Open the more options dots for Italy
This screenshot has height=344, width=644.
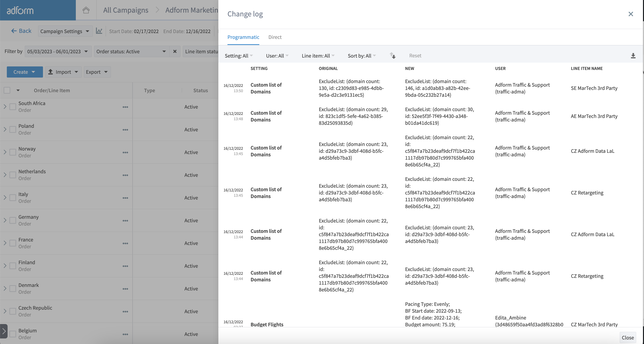(125, 198)
